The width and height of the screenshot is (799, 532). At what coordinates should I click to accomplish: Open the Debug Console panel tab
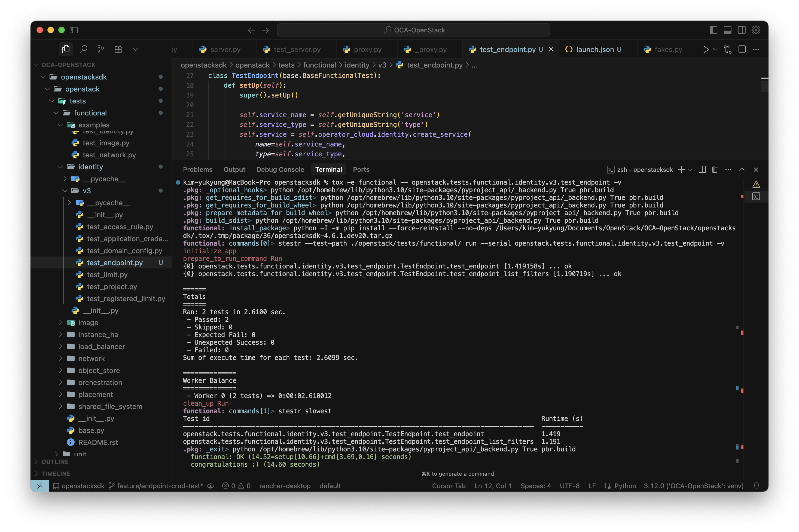280,169
